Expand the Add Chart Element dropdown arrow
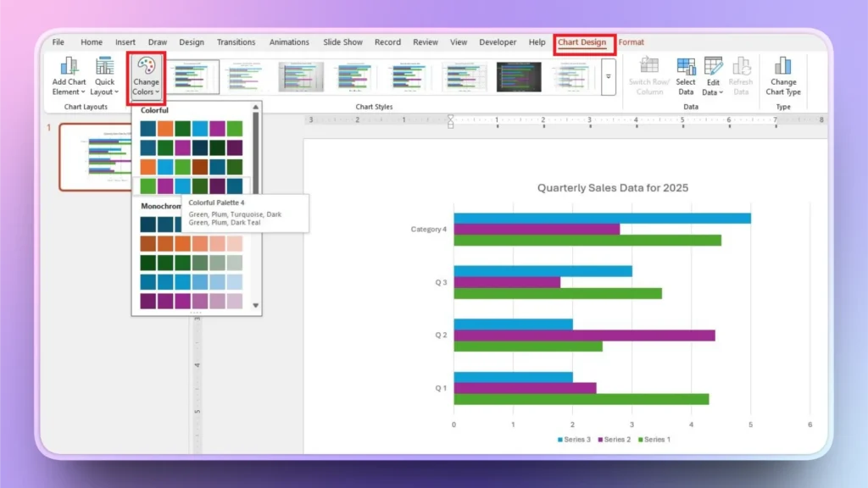This screenshot has height=488, width=868. [82, 91]
